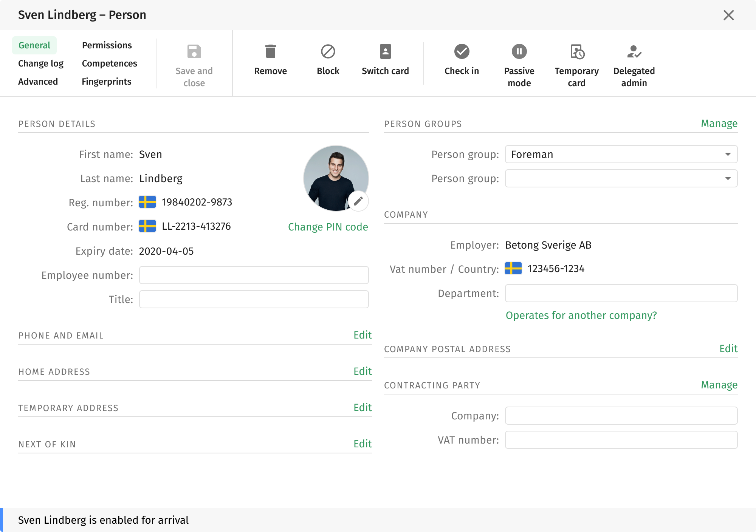Click the Check in checkmark icon

pyautogui.click(x=462, y=52)
